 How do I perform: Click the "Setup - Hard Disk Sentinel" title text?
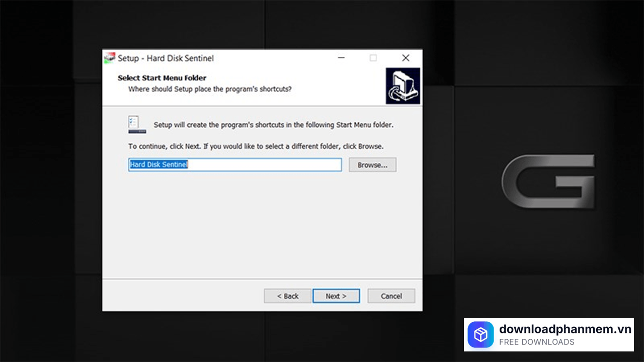tap(166, 58)
